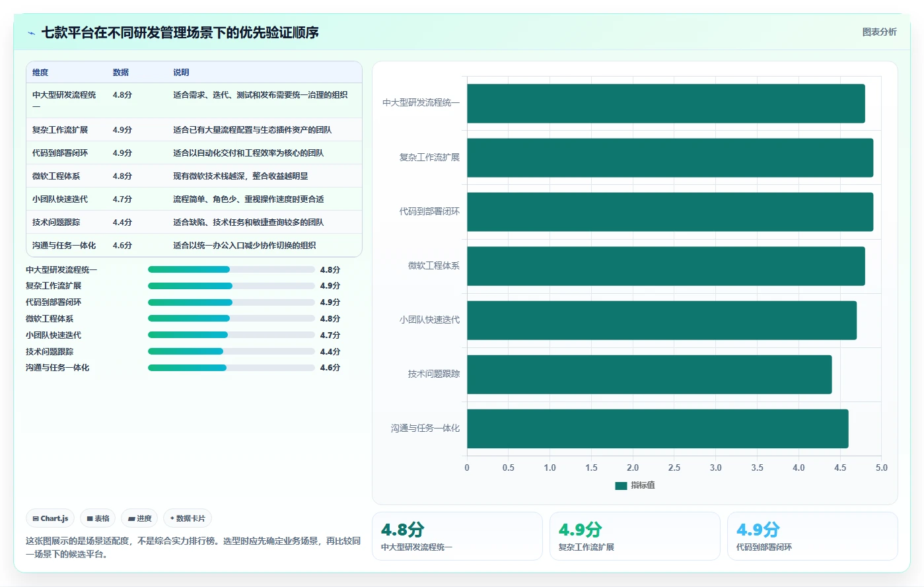Click description 适合以统一办公入口减少协作切换的组织
The image size is (924, 587).
coord(244,246)
